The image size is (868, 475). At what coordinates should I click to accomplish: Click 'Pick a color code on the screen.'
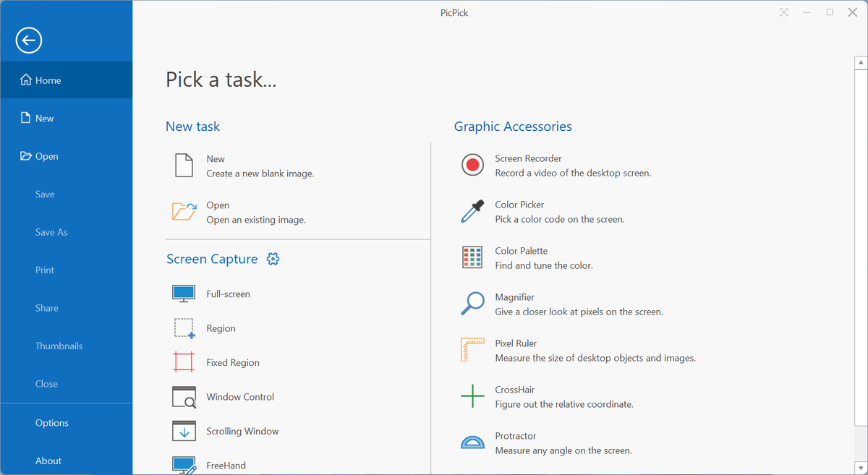(560, 219)
